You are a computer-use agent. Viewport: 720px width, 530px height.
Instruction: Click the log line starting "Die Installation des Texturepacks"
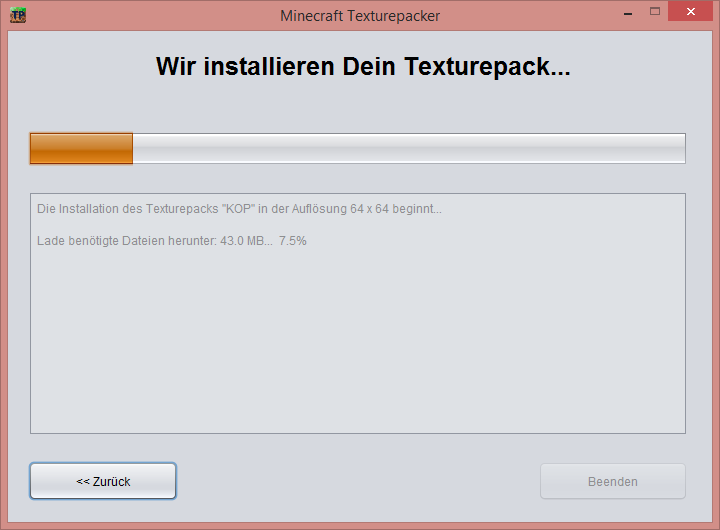click(239, 209)
